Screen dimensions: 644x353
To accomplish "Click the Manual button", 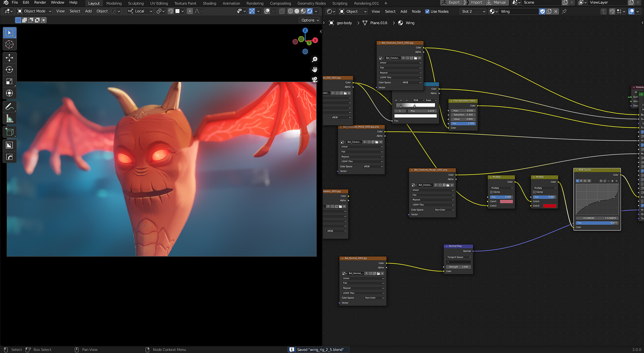I will [x=496, y=2].
